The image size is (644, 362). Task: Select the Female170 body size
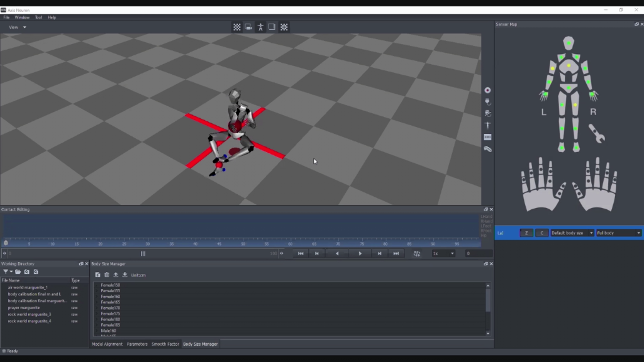[111, 308]
